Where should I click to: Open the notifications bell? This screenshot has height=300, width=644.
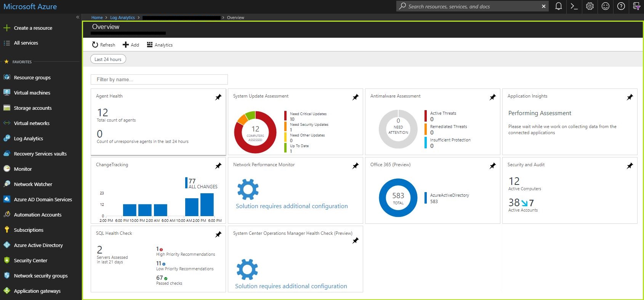558,6
